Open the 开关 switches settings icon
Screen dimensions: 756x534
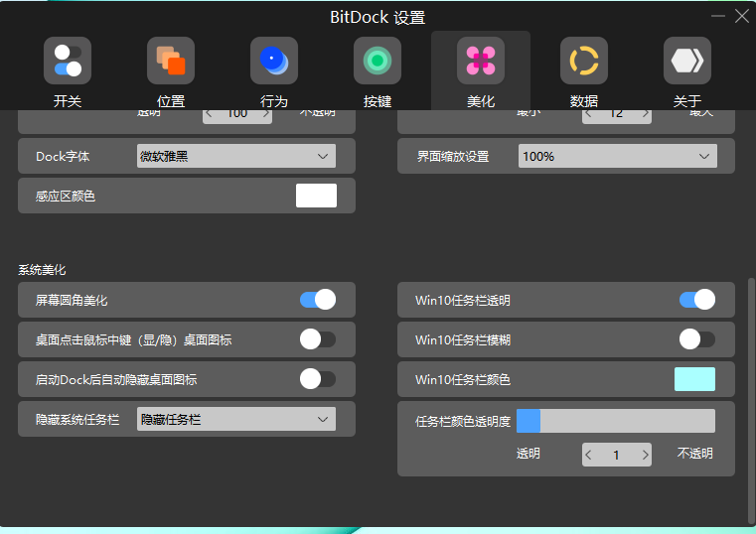tap(68, 61)
